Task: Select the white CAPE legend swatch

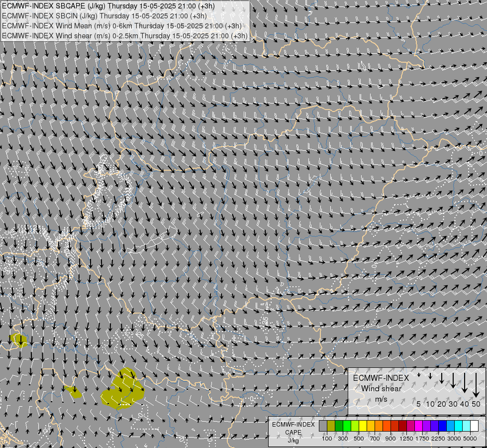Action: tap(474, 426)
